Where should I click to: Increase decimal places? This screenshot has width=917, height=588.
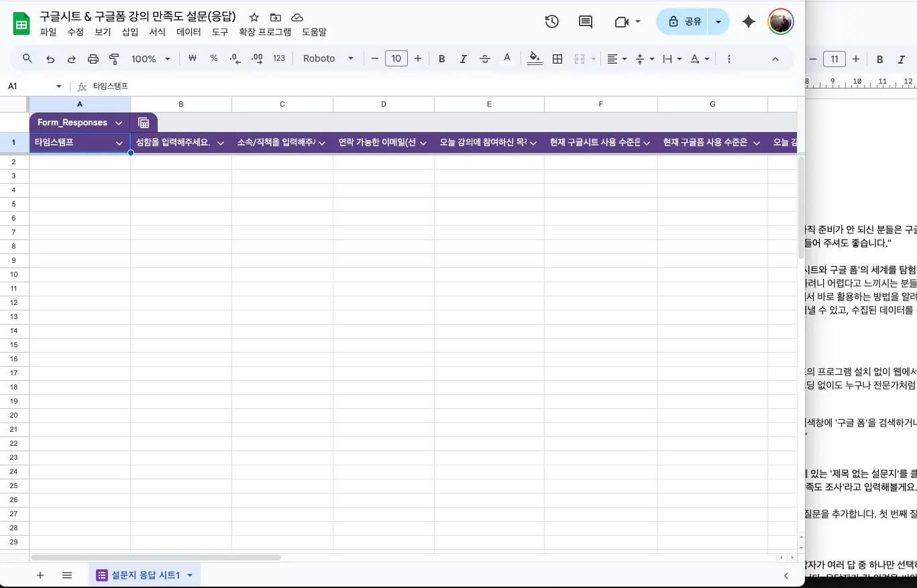[x=256, y=58]
